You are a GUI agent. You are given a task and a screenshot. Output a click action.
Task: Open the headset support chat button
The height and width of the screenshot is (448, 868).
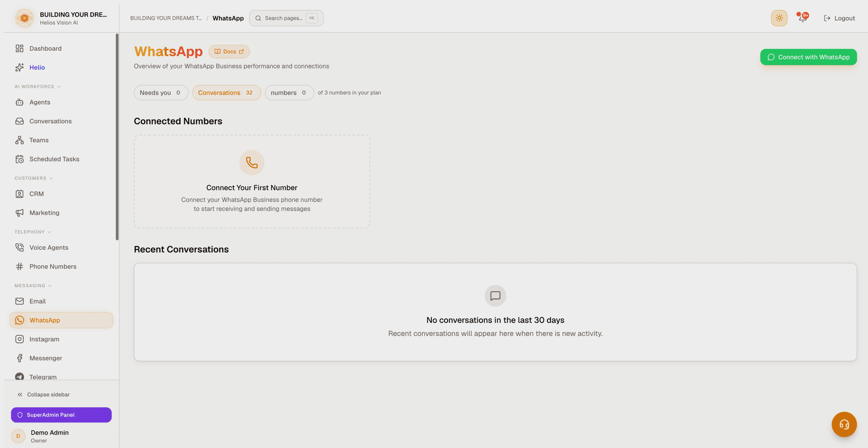coord(844,425)
